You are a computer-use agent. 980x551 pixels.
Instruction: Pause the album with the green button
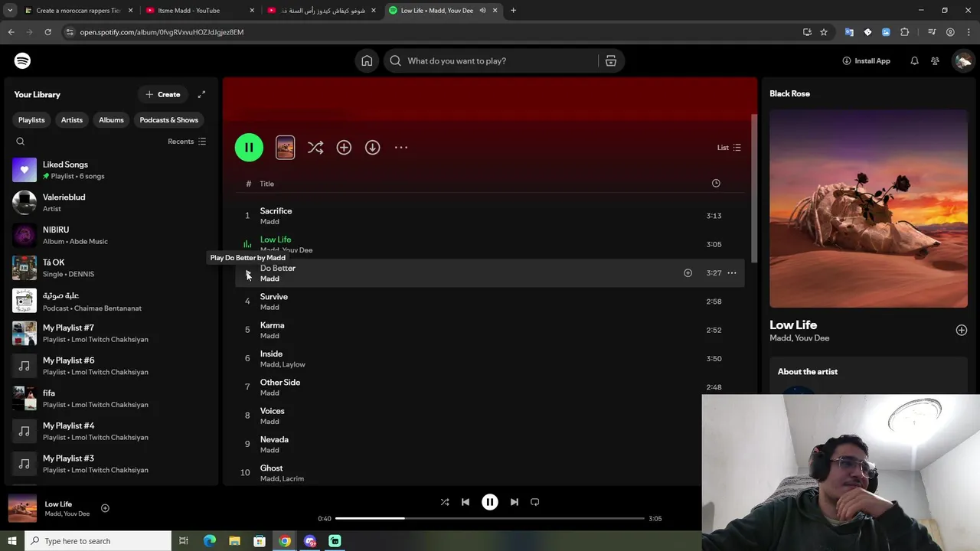[249, 147]
